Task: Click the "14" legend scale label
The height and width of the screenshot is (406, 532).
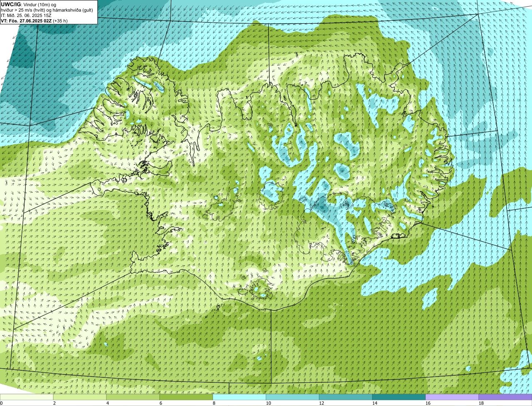Action: [375, 403]
